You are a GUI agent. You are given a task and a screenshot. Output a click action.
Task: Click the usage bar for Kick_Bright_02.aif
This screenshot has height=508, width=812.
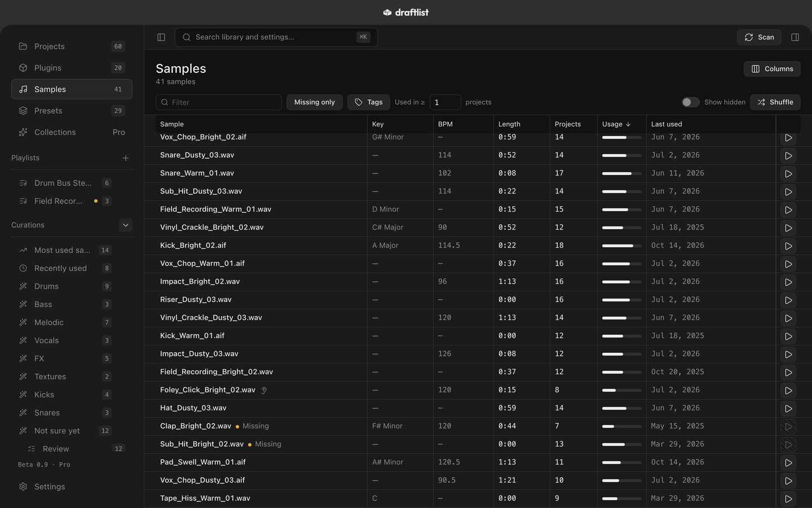[622, 246]
